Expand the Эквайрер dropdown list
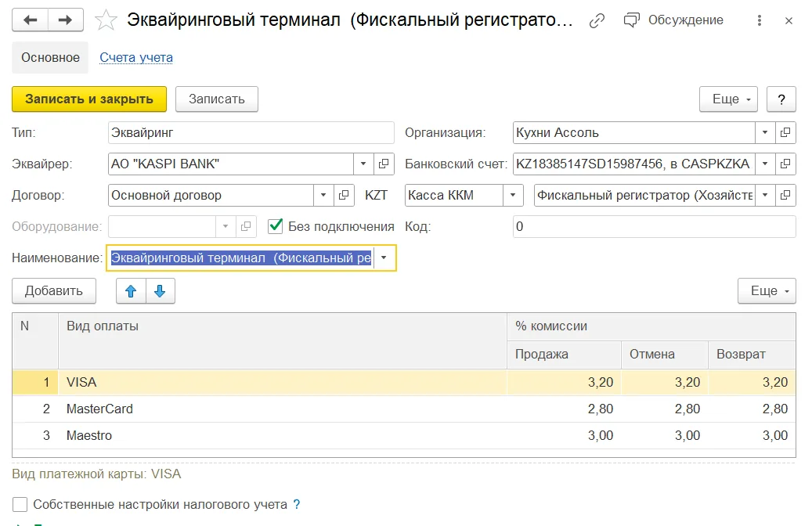 coord(363,164)
